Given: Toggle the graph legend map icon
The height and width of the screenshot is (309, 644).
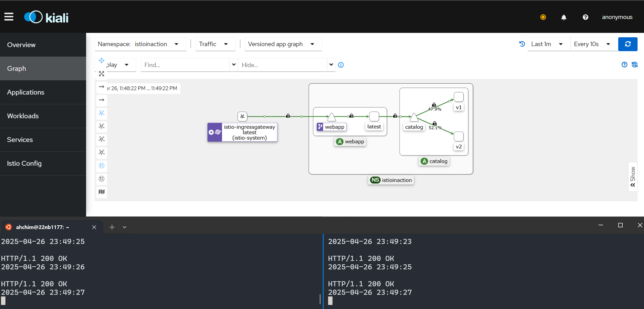Looking at the screenshot, I should [101, 192].
